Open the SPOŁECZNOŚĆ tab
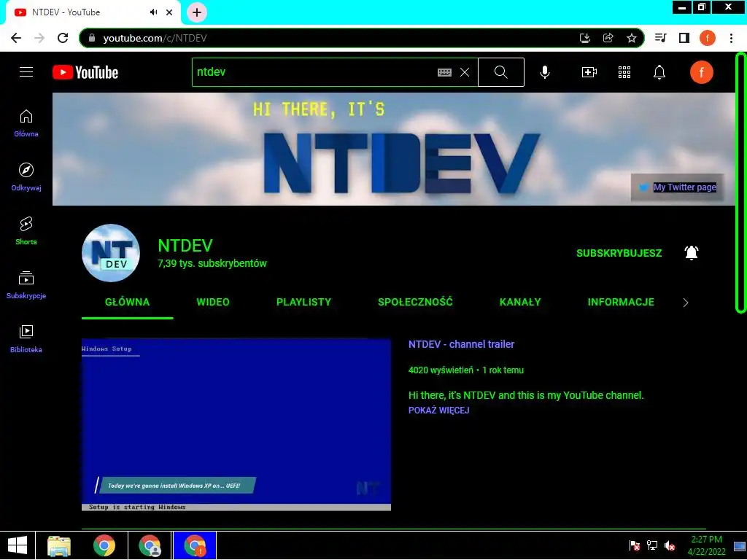Image resolution: width=747 pixels, height=560 pixels. [415, 302]
